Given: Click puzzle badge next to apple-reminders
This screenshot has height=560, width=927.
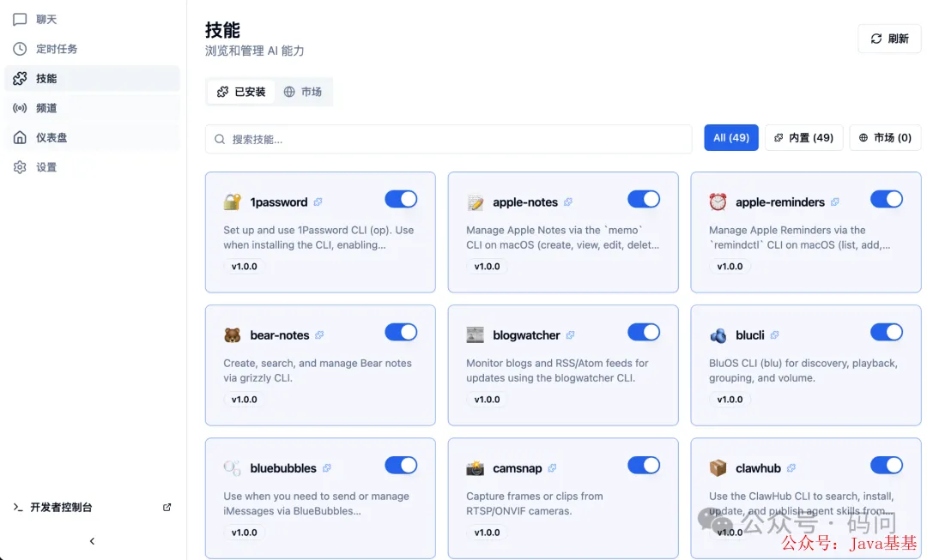Looking at the screenshot, I should click(835, 202).
